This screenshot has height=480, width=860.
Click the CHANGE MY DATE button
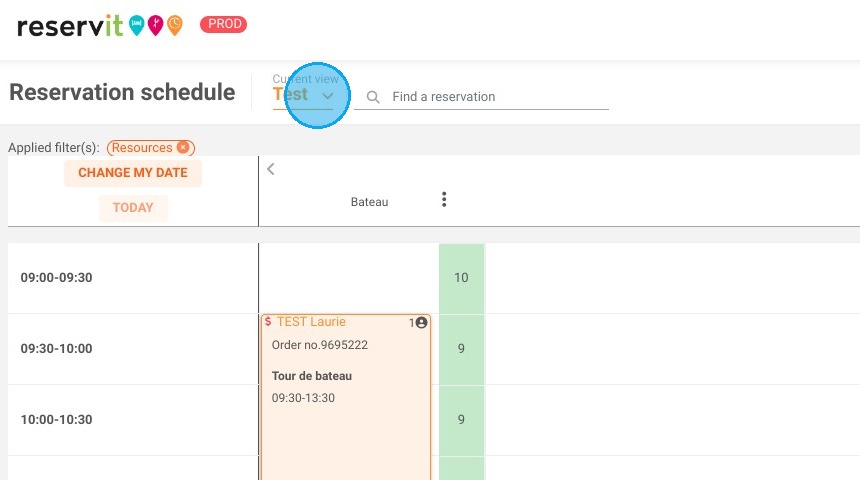tap(133, 173)
